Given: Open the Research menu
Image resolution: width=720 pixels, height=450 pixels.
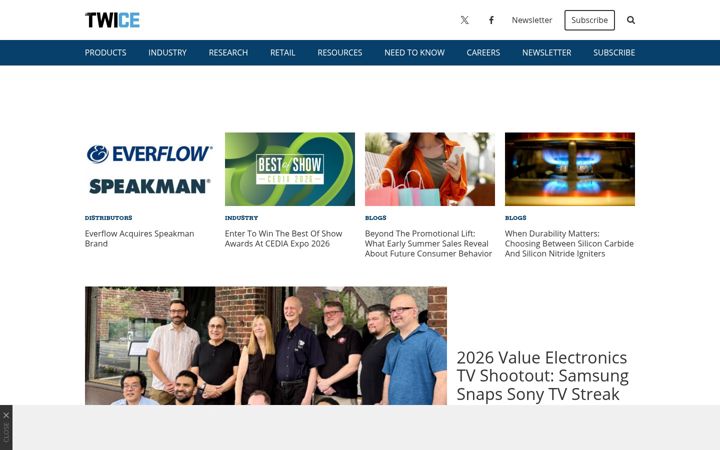Looking at the screenshot, I should [228, 53].
